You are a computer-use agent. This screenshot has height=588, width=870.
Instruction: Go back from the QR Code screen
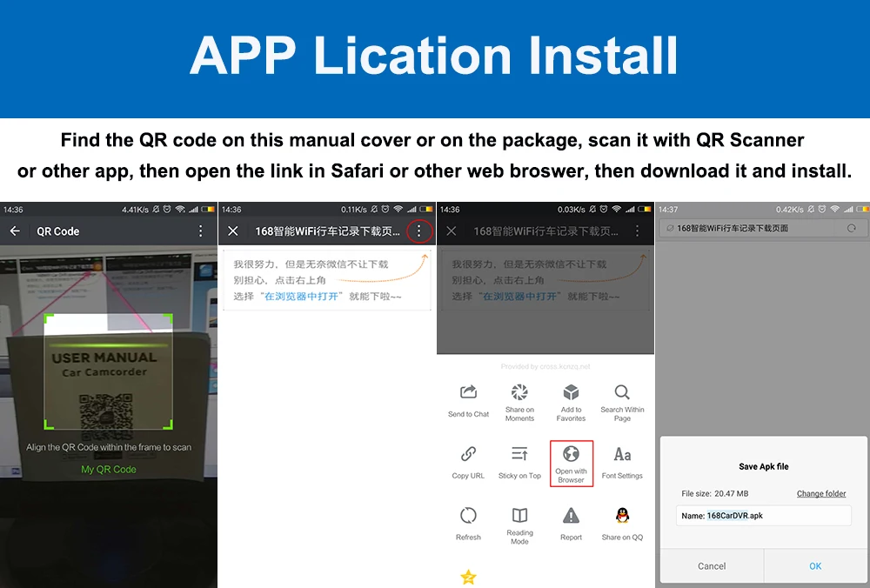point(15,231)
